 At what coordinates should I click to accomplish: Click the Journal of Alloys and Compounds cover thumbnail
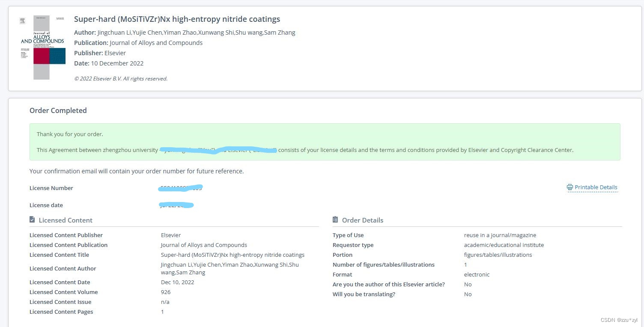[x=43, y=47]
